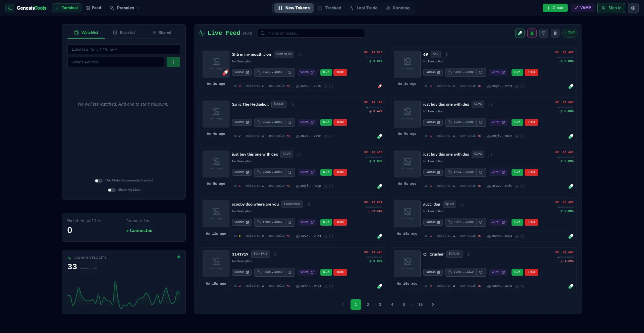The height and width of the screenshot is (333, 644).
Task: Expand the Presales dropdown menu
Action: pyautogui.click(x=125, y=8)
